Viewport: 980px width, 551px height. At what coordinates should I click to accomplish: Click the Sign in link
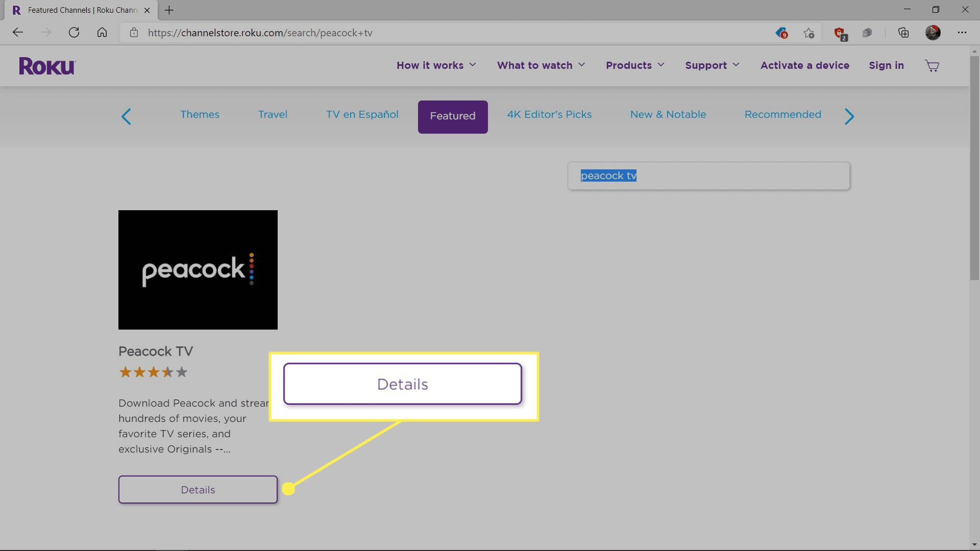[886, 65]
